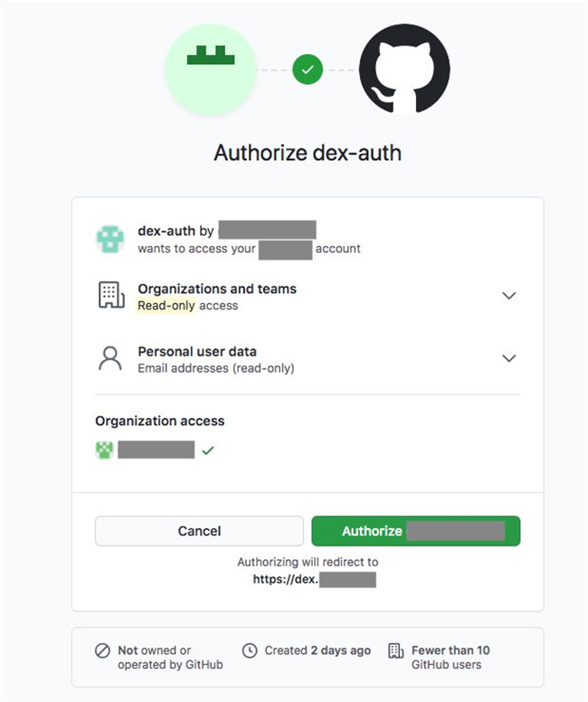The image size is (588, 702).
Task: Click the teal dex-auth avatar identicon
Action: point(110,239)
